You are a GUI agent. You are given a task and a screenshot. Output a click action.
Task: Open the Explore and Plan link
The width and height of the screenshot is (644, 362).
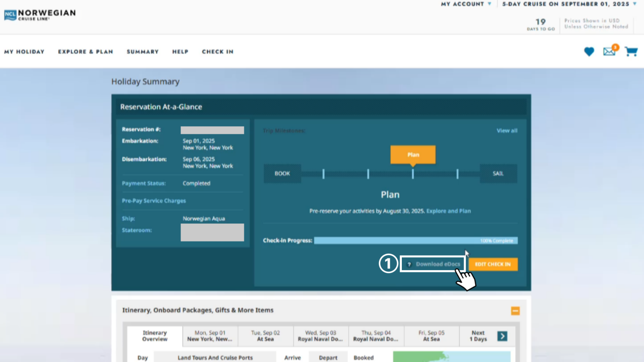pyautogui.click(x=449, y=211)
